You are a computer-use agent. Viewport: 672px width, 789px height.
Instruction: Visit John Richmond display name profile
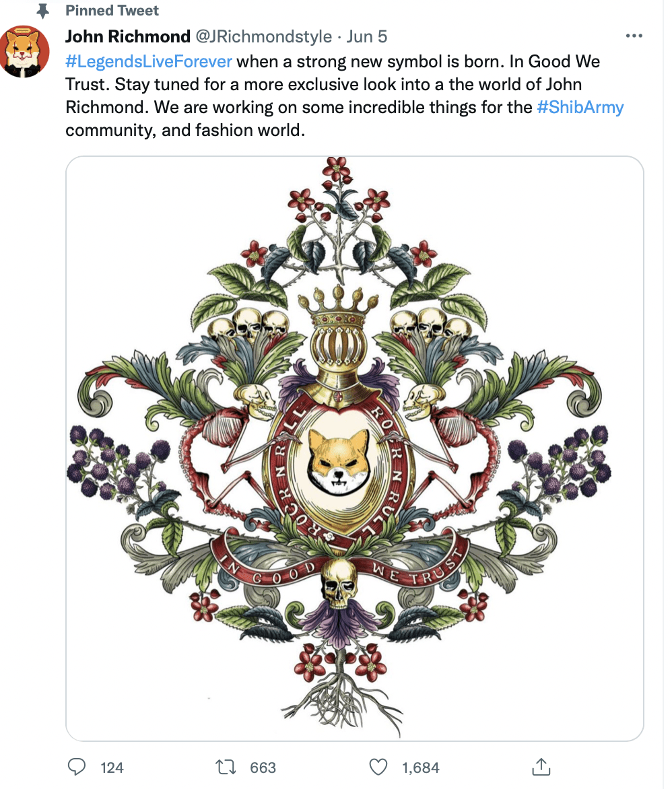coord(128,36)
